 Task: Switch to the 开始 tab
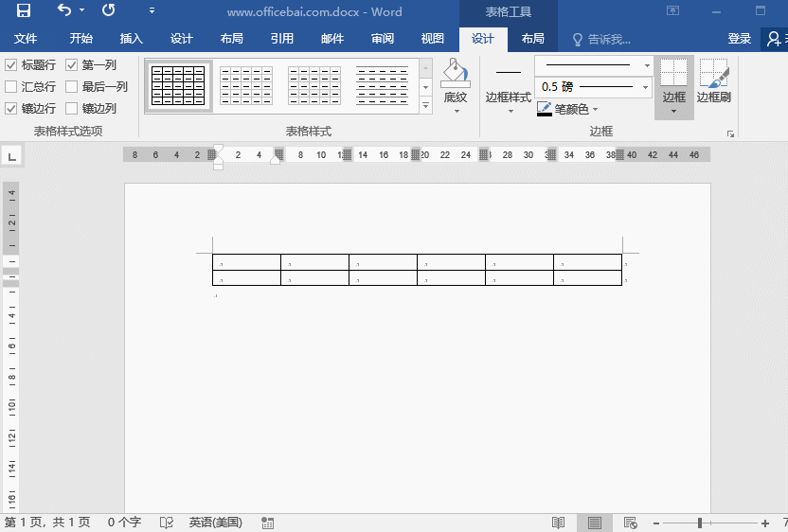(x=81, y=39)
